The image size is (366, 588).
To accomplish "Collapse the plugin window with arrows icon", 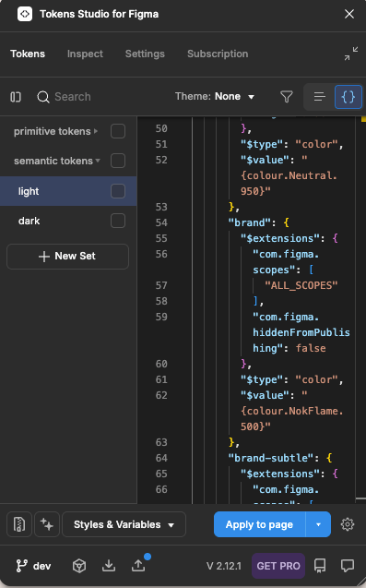I will click(x=351, y=54).
